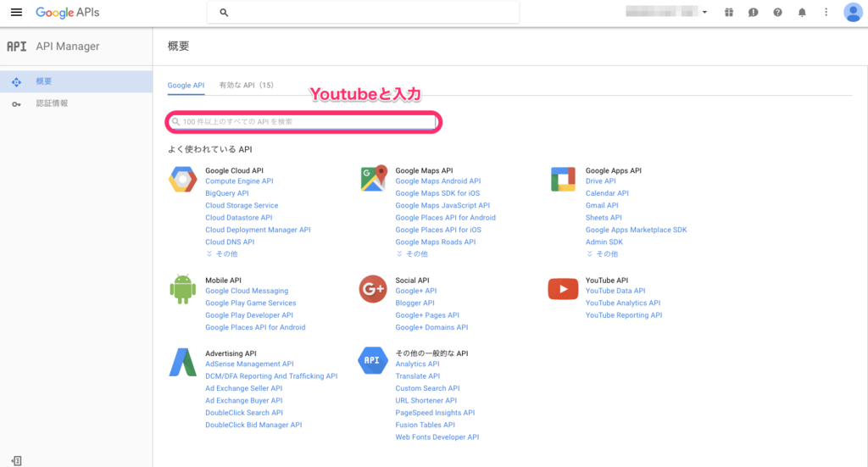Open the Google Maps JavaScript API link

click(442, 205)
